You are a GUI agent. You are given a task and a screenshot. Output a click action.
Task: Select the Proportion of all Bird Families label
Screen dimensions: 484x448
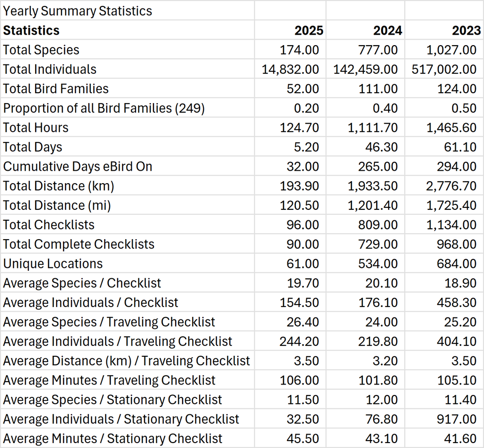click(x=104, y=108)
